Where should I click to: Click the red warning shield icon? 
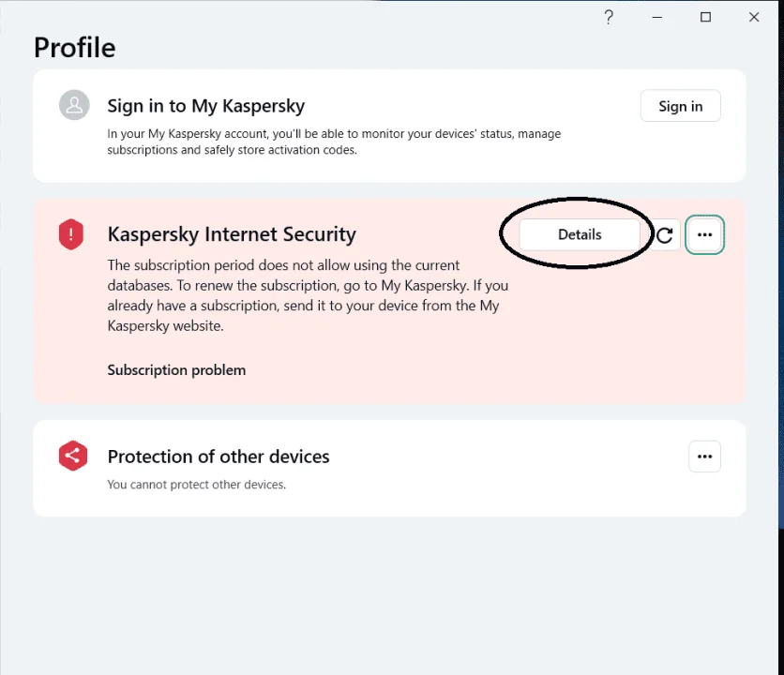(71, 234)
